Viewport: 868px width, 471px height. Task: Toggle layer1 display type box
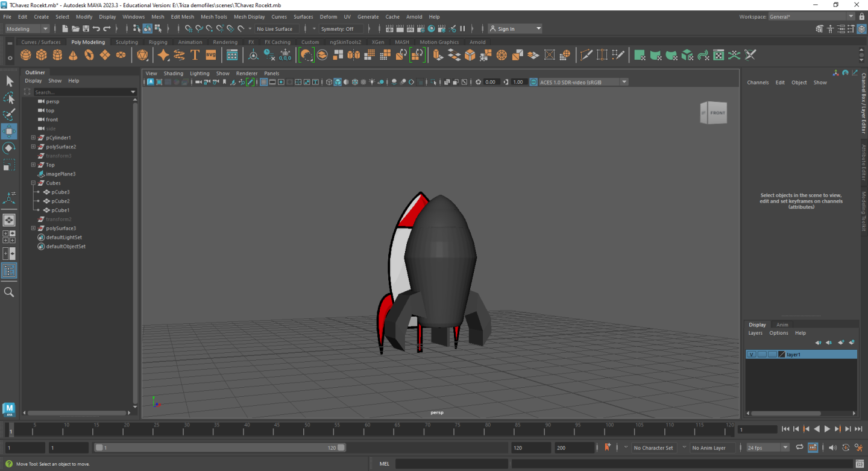[772, 355]
